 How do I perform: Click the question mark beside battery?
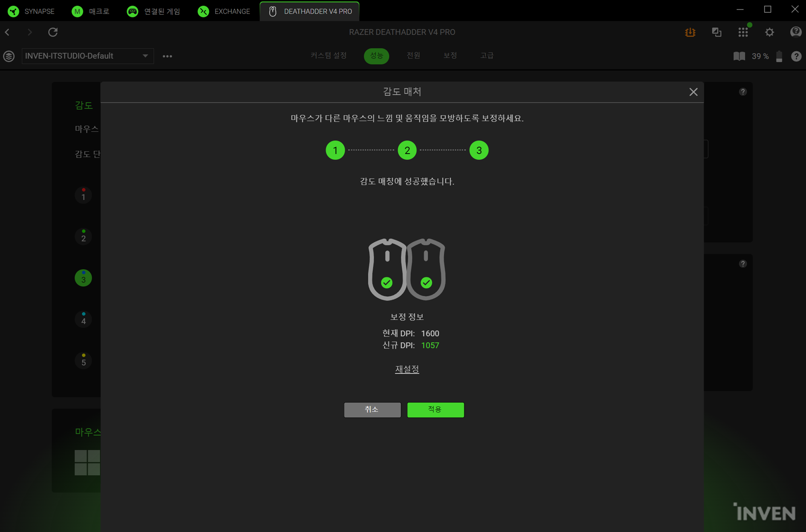[x=796, y=56]
